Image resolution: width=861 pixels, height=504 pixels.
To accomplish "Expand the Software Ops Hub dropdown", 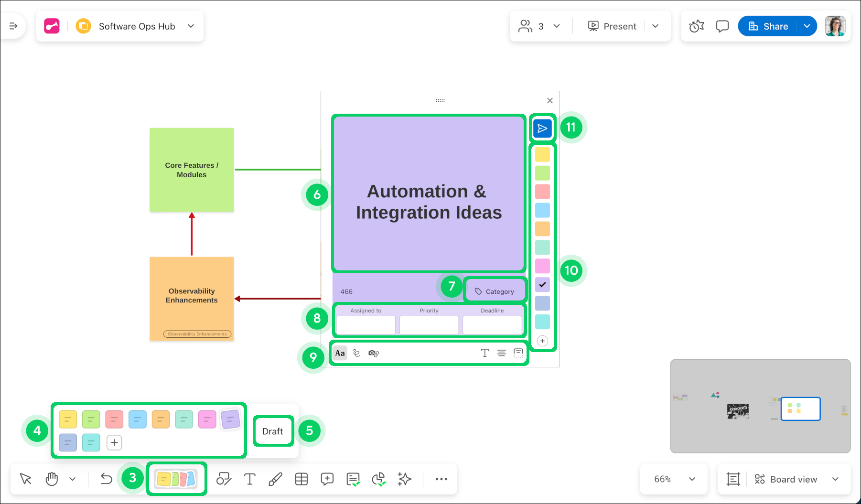I will 191,26.
